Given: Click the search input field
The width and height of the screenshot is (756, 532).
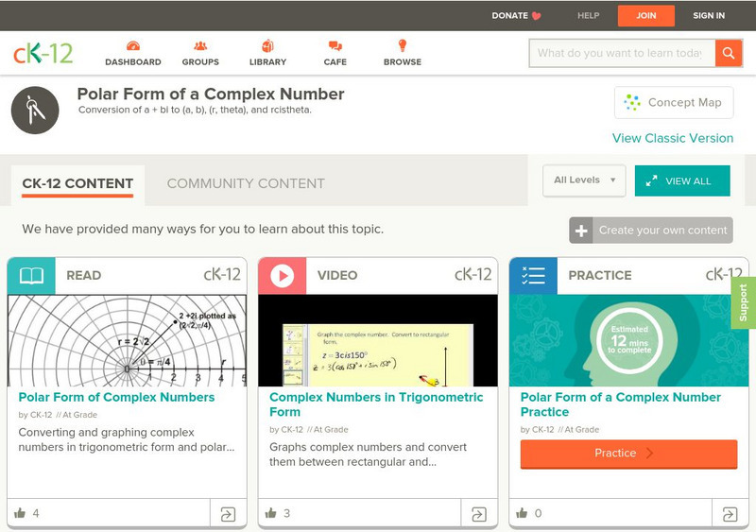Looking at the screenshot, I should (x=622, y=53).
